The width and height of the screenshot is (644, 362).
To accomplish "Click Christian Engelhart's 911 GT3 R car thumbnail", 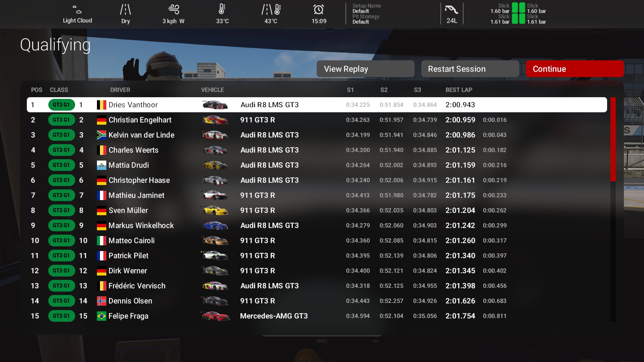I will pyautogui.click(x=215, y=120).
